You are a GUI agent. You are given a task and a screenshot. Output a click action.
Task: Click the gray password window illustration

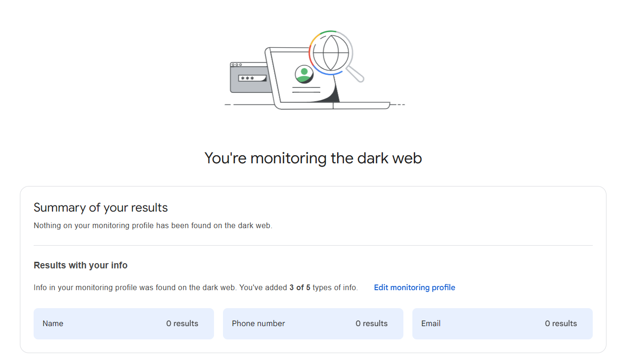pos(247,85)
